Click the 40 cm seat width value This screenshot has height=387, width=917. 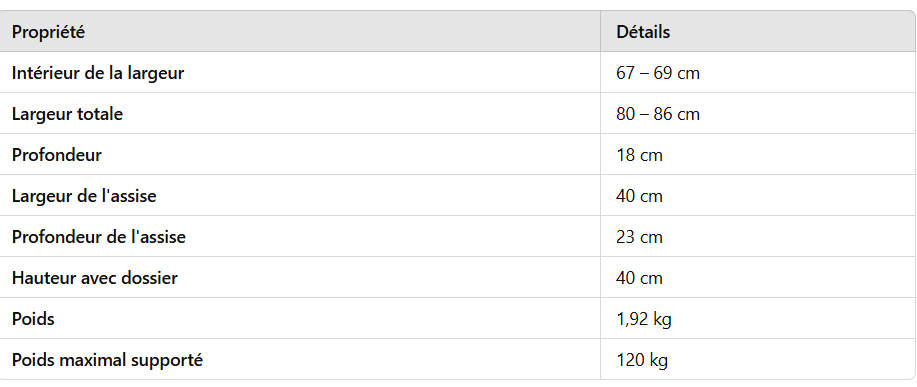pos(639,196)
